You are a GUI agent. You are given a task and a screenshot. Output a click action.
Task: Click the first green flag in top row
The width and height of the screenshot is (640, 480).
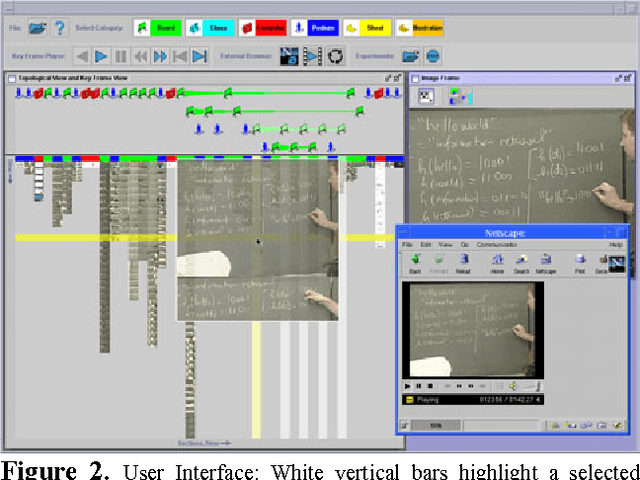[48, 93]
